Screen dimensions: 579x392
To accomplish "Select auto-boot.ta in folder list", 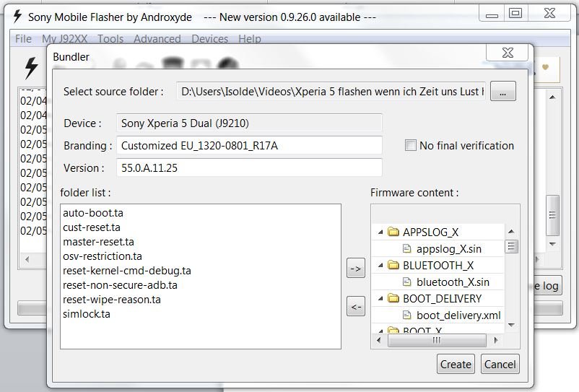I will click(93, 213).
